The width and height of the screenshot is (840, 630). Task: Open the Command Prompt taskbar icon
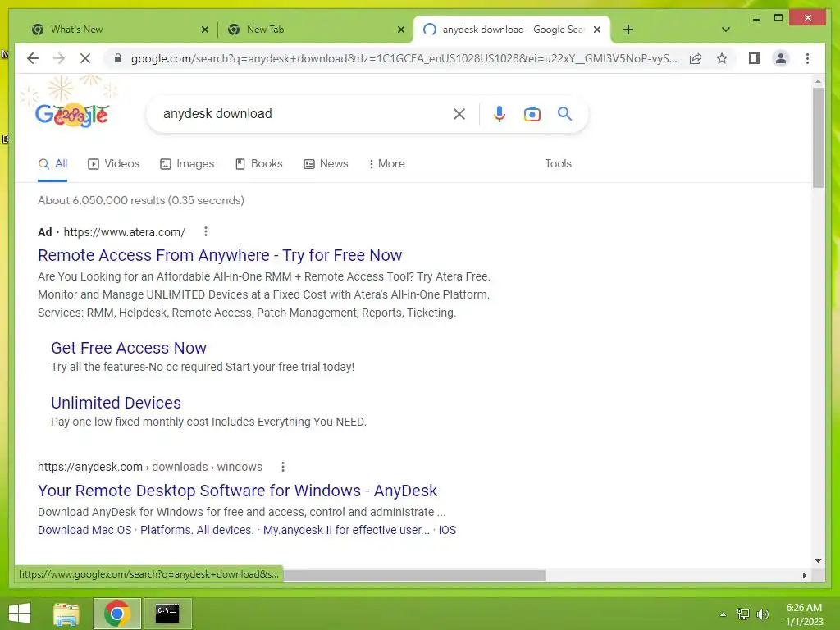[167, 614]
